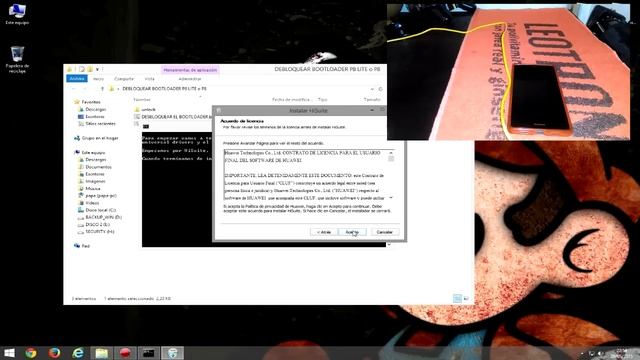Open the Windows Start button
The image size is (640, 360).
point(9,353)
